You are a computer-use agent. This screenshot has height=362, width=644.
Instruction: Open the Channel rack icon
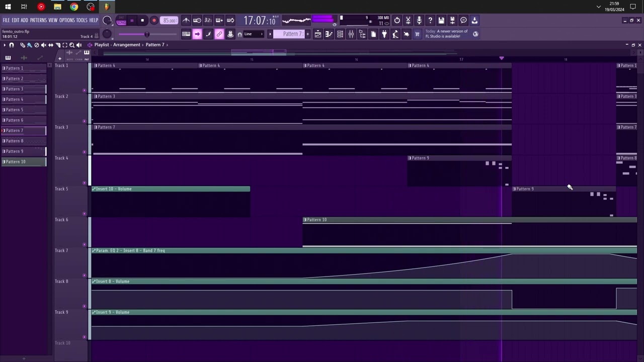340,34
